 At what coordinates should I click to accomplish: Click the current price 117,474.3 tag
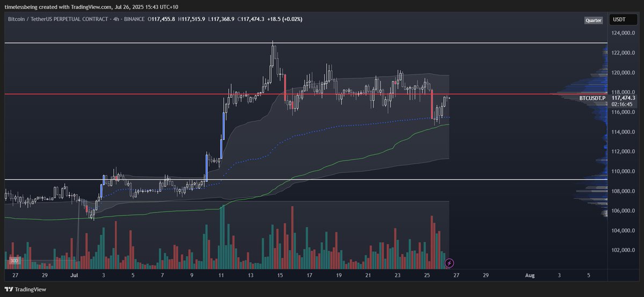pyautogui.click(x=623, y=98)
